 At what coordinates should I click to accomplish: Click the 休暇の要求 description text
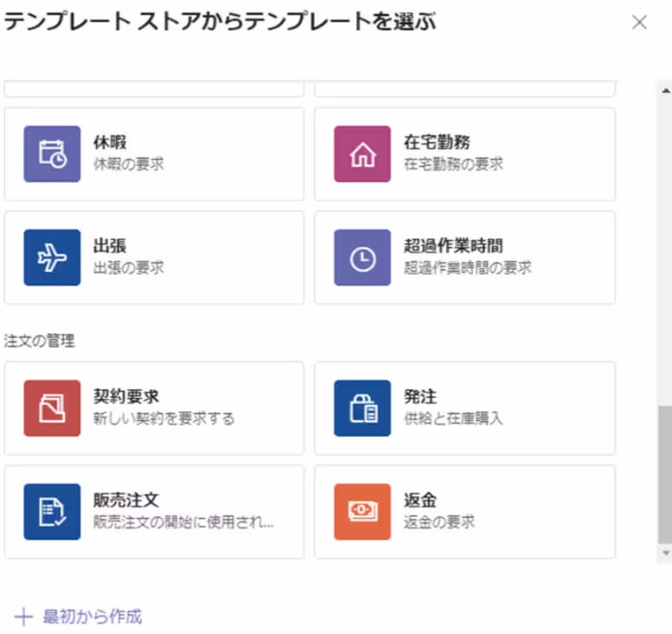[129, 165]
